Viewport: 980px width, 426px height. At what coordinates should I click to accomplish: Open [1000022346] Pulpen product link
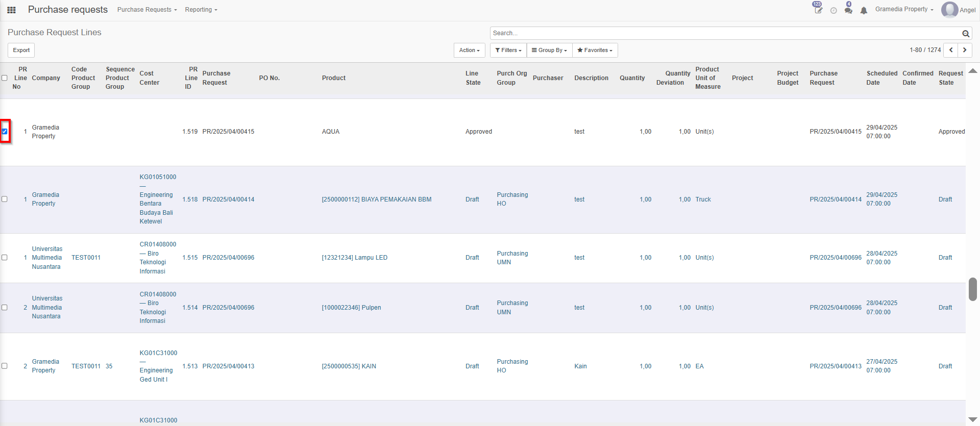(351, 308)
